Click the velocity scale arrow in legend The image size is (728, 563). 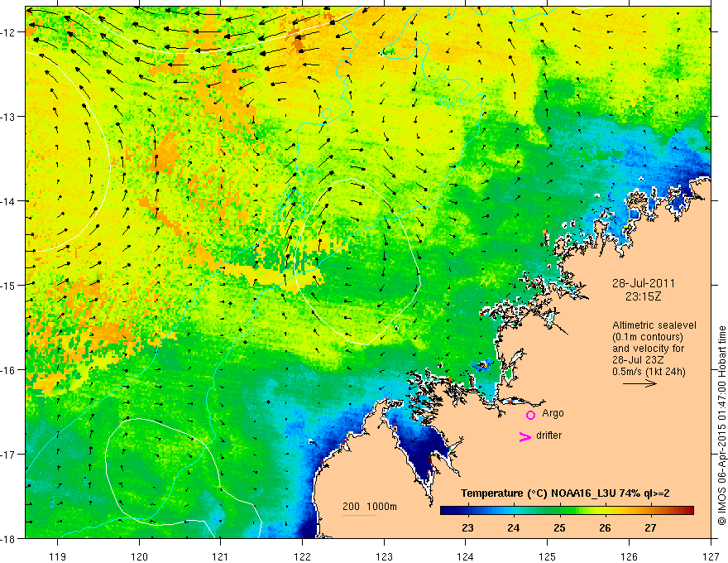pos(639,383)
